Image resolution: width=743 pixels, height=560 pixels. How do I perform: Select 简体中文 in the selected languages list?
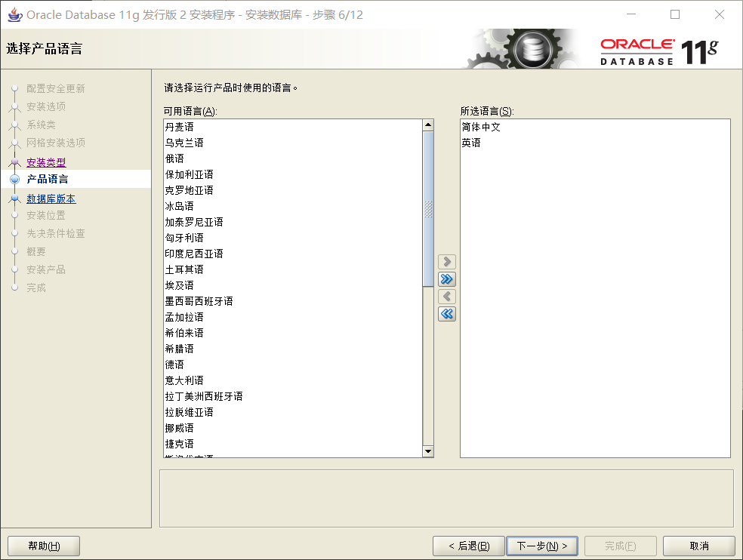click(x=481, y=127)
